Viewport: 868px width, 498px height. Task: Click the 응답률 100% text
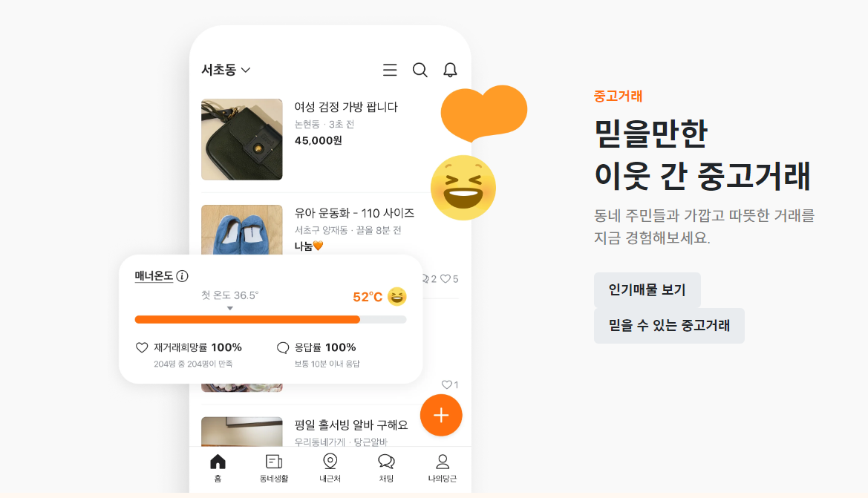pos(325,347)
